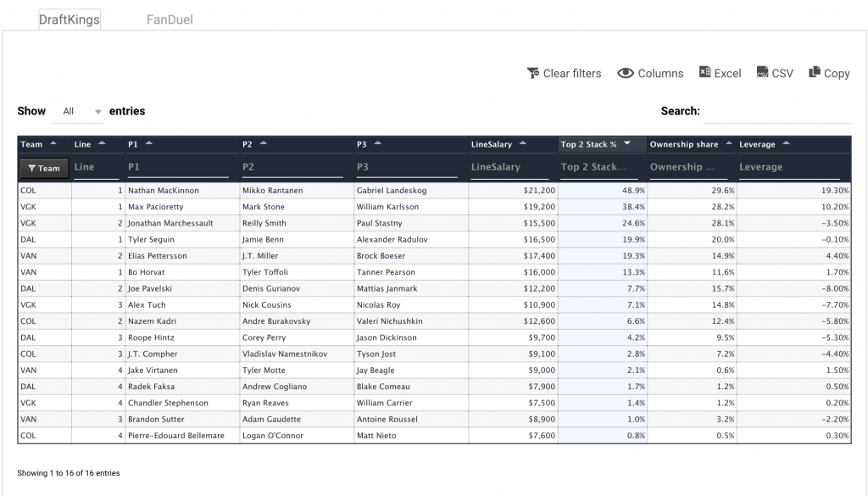Sort by P1 column header
Image resolution: width=868 pixels, height=496 pixels.
[182, 144]
